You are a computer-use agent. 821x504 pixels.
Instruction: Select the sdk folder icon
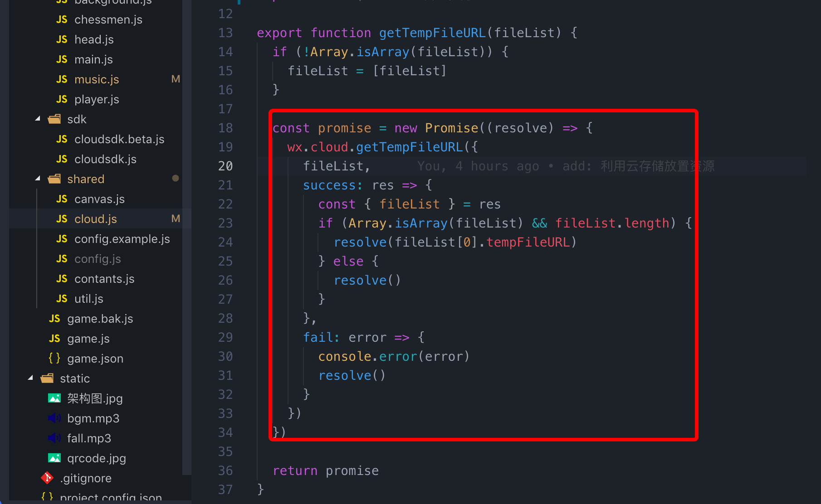pos(54,119)
